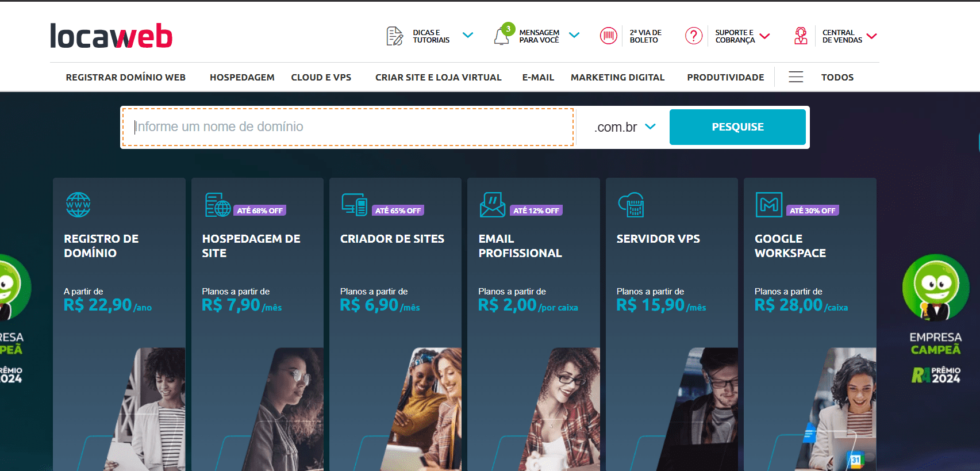Open the Marketing Digital menu
Screen dimensions: 980x471
tap(618, 77)
